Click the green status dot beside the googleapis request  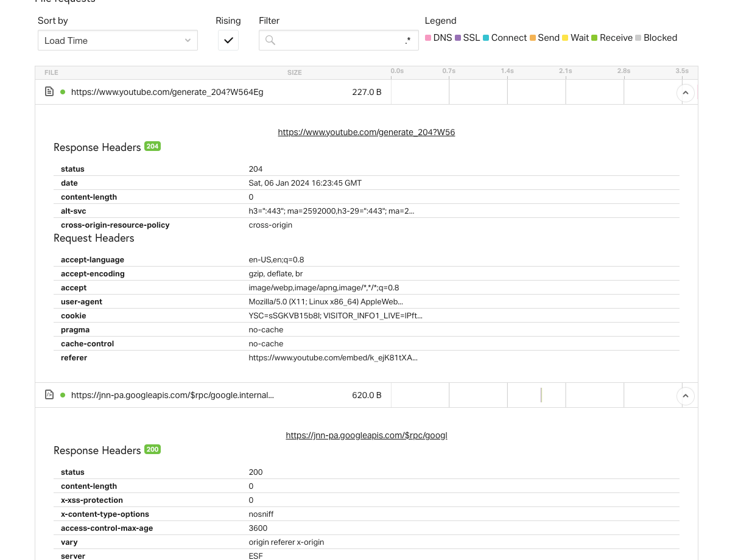[63, 395]
